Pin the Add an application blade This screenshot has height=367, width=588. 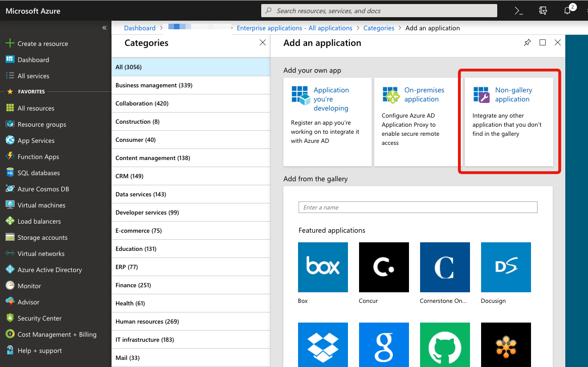pos(527,42)
